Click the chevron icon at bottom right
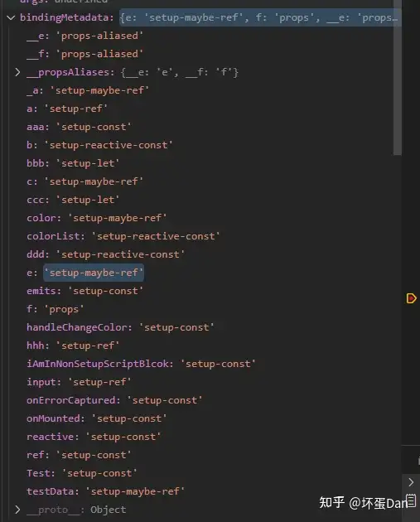The height and width of the screenshot is (522, 420). click(x=411, y=482)
